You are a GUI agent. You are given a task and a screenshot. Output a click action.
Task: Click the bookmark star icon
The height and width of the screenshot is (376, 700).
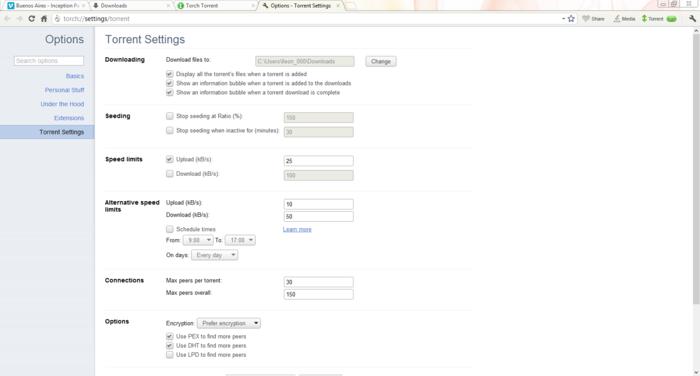click(x=571, y=19)
